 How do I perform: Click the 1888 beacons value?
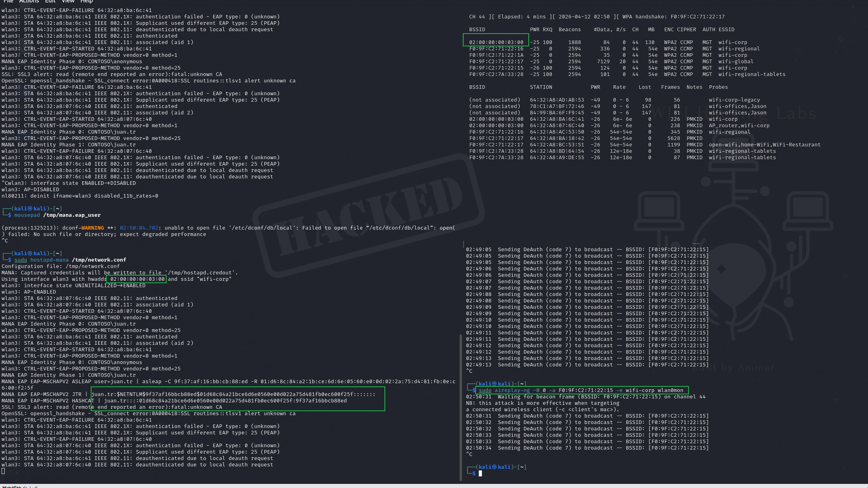[x=574, y=42]
